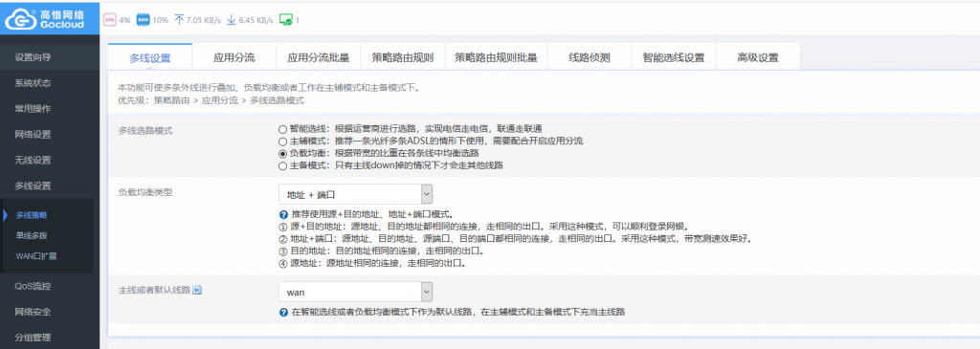Click the RAM 10% value
Viewport: 980px width, 349px height.
pyautogui.click(x=160, y=20)
